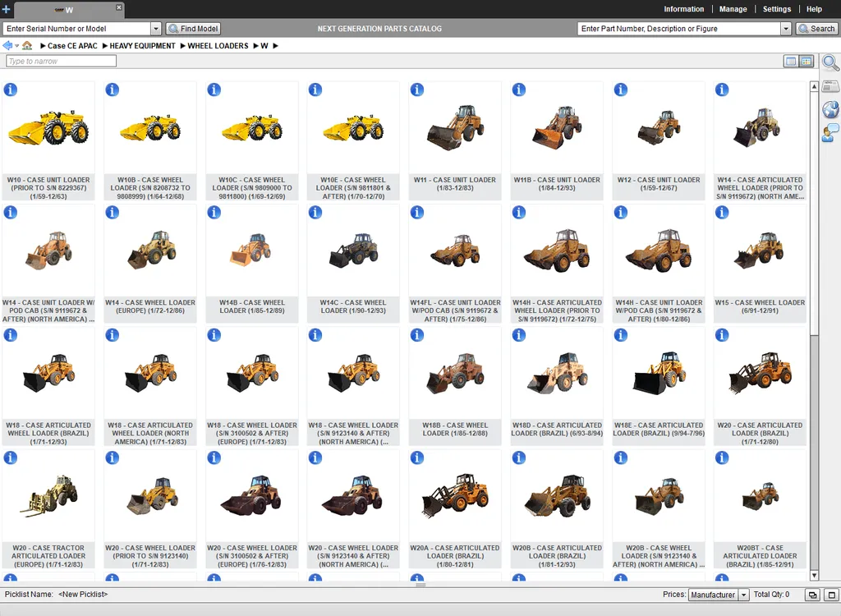Open a new catalog tab with plus icon

click(x=6, y=8)
